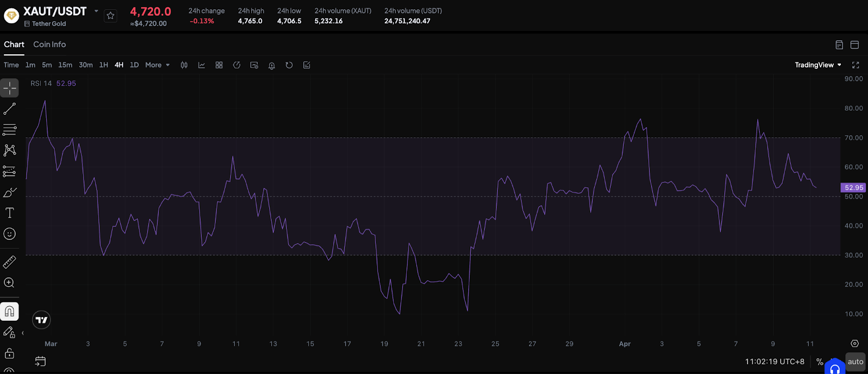Select the 15m timeframe
The height and width of the screenshot is (374, 868).
65,65
